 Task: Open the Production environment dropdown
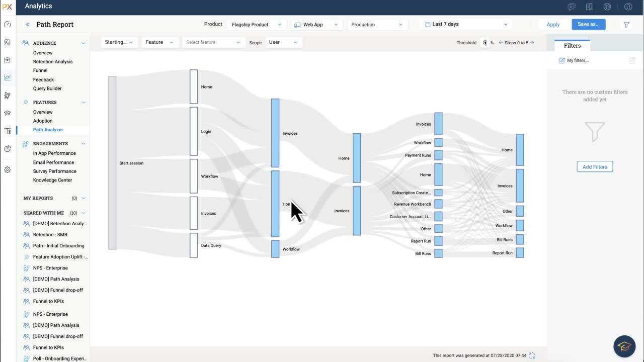click(377, 24)
